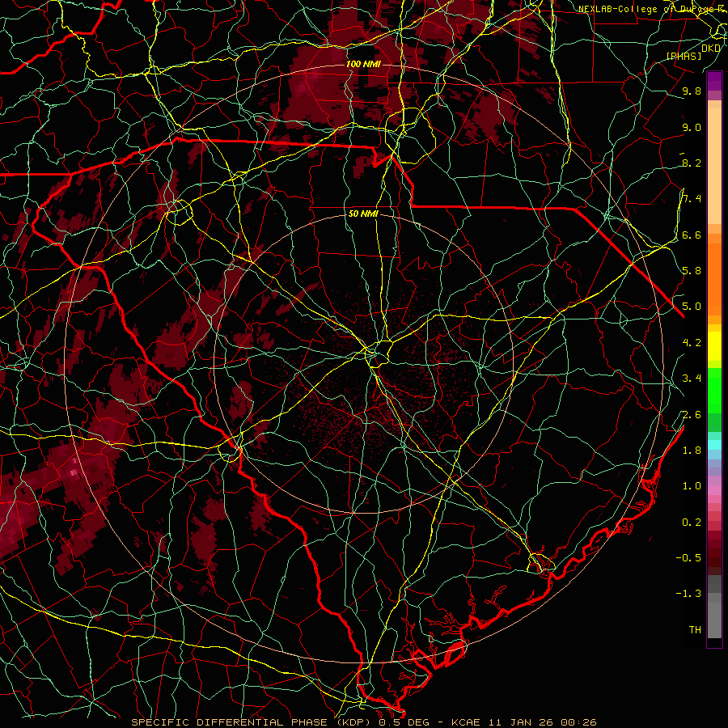Click the yellow segment of the color scale
728x728 pixels.
[x=714, y=346]
